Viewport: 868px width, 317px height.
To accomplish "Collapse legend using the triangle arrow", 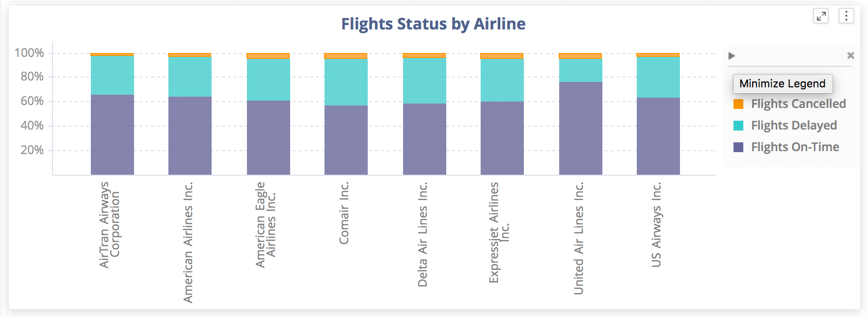I will pyautogui.click(x=732, y=56).
